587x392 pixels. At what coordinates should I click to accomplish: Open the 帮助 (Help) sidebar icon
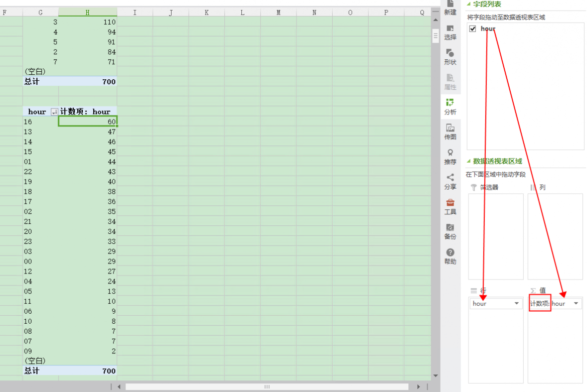tap(450, 256)
